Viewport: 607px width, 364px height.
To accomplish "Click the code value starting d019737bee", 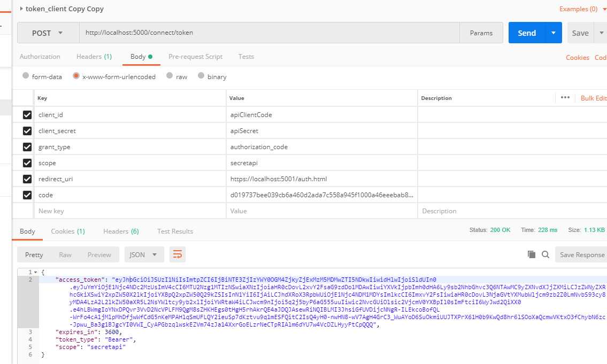I will pyautogui.click(x=322, y=195).
